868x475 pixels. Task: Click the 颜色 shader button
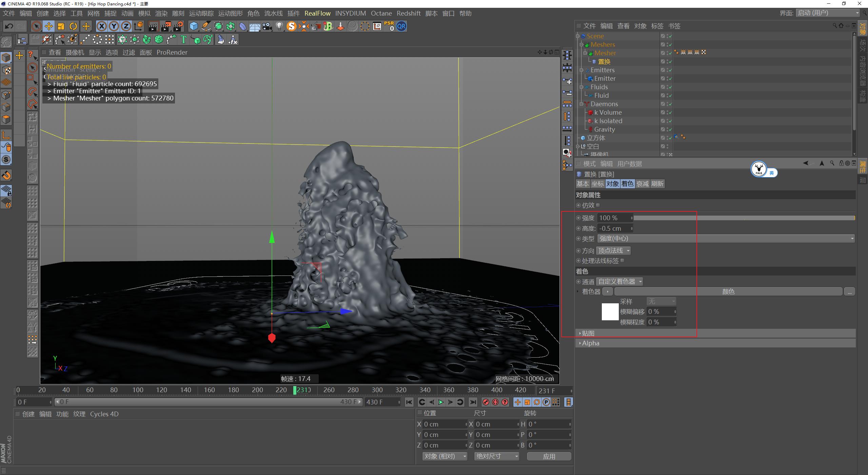728,291
